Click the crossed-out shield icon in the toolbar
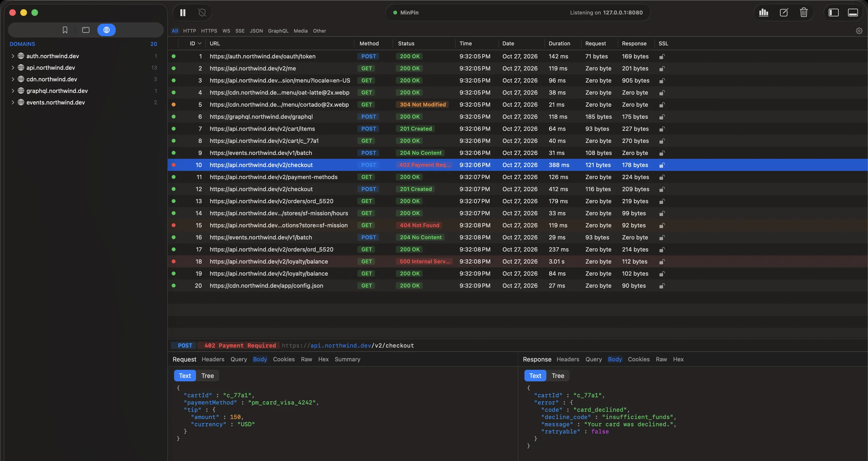 pos(202,13)
